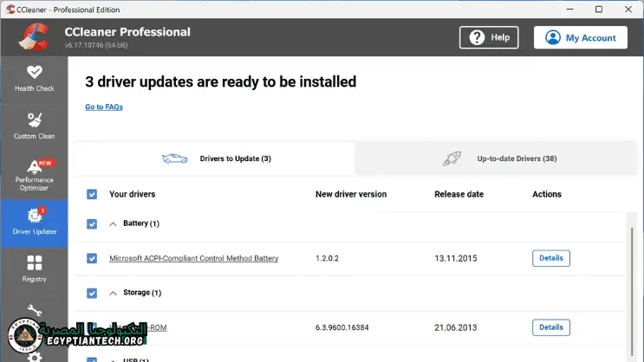Uncheck Microsoft ACPI-Compliant Control Method Battery
This screenshot has height=362, width=644.
[x=92, y=258]
